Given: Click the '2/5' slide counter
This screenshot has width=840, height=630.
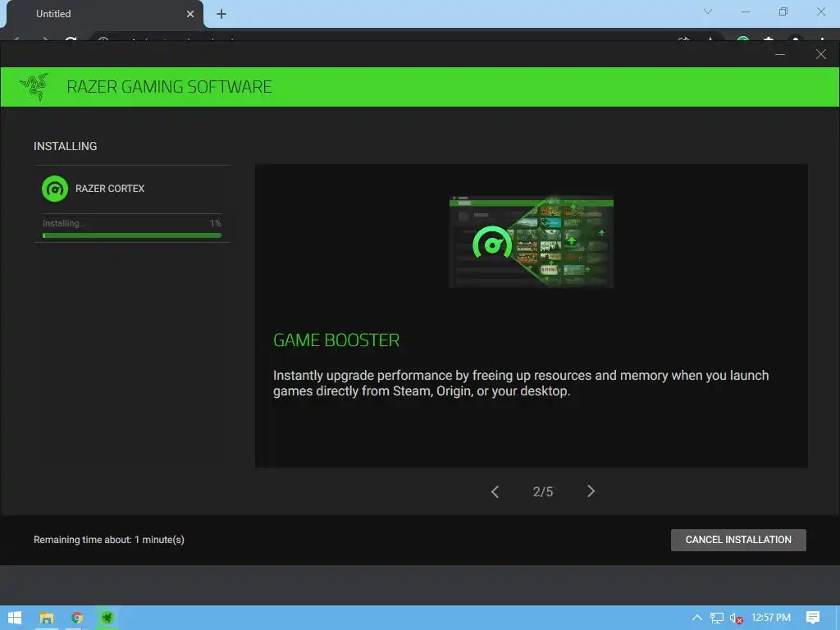Looking at the screenshot, I should tap(543, 492).
